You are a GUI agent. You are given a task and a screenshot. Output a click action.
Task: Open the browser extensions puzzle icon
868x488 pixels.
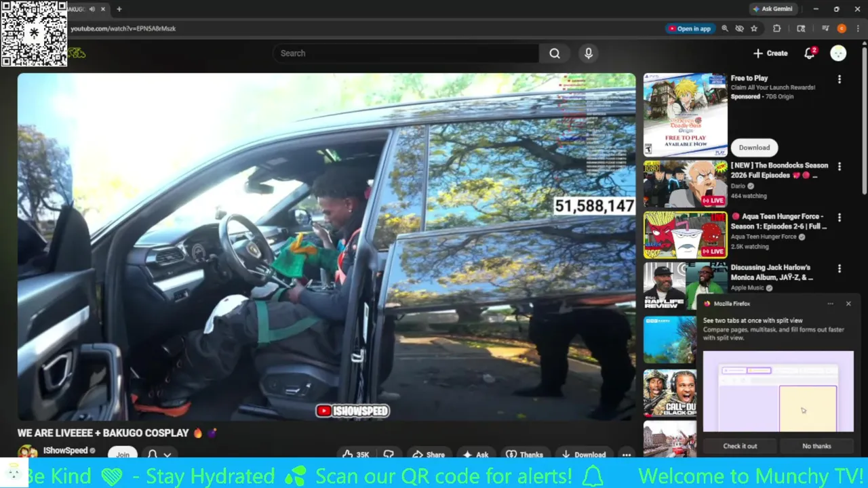777,28
